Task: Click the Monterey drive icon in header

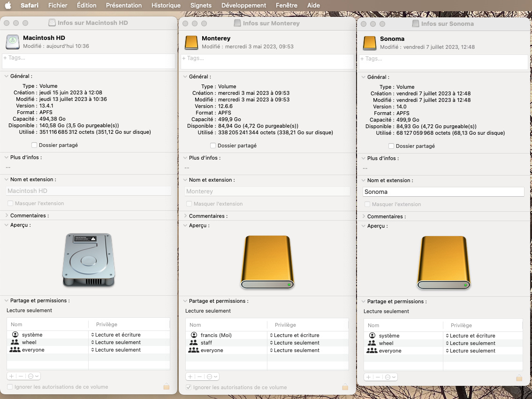Action: (x=191, y=43)
